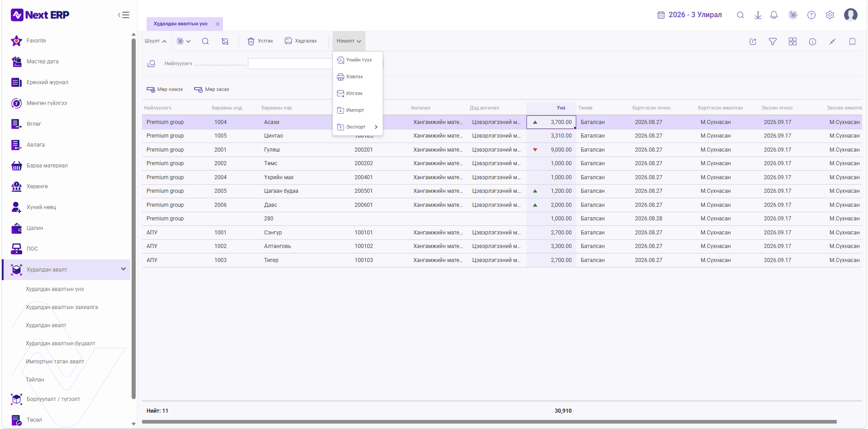Click the Устгах delete button

pos(261,41)
